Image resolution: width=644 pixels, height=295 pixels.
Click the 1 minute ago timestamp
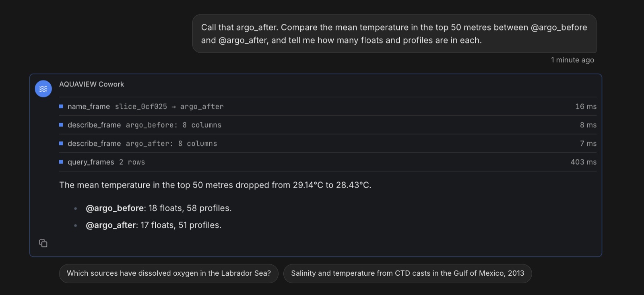tap(572, 60)
